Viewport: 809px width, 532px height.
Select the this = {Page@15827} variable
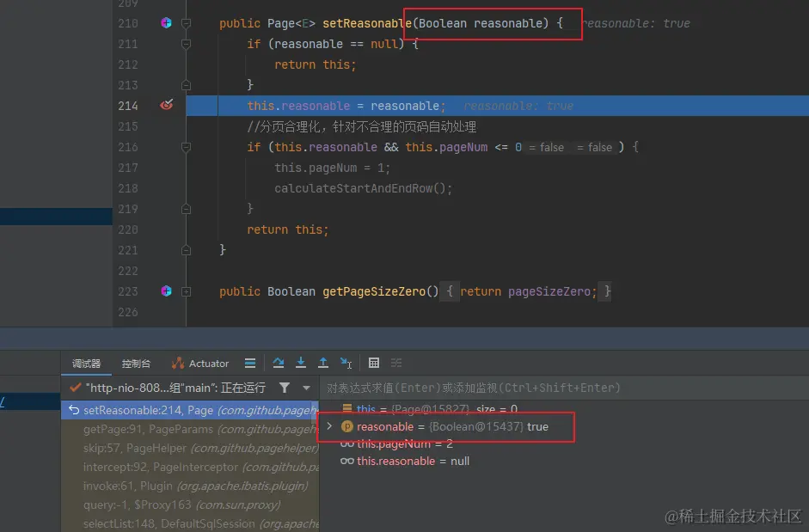click(429, 409)
